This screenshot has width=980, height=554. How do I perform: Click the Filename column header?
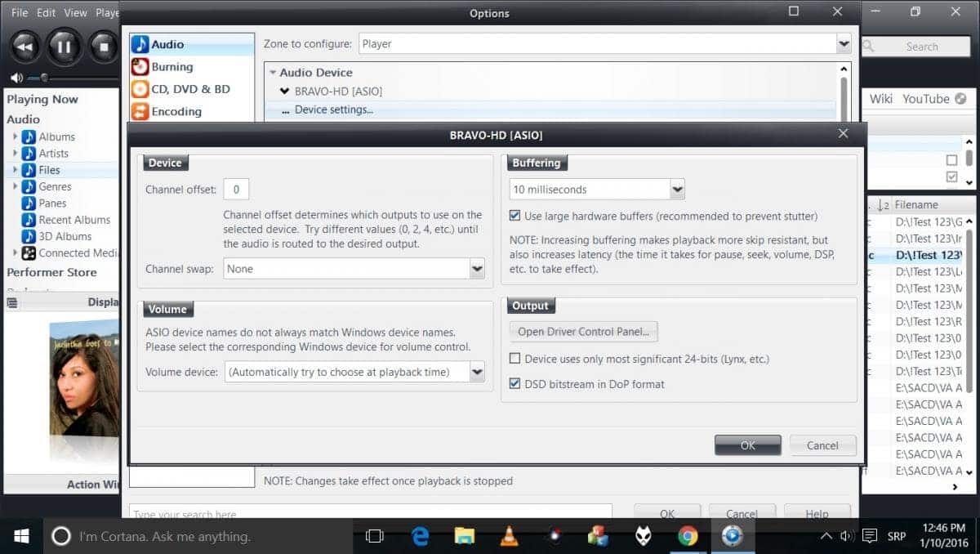tap(916, 205)
